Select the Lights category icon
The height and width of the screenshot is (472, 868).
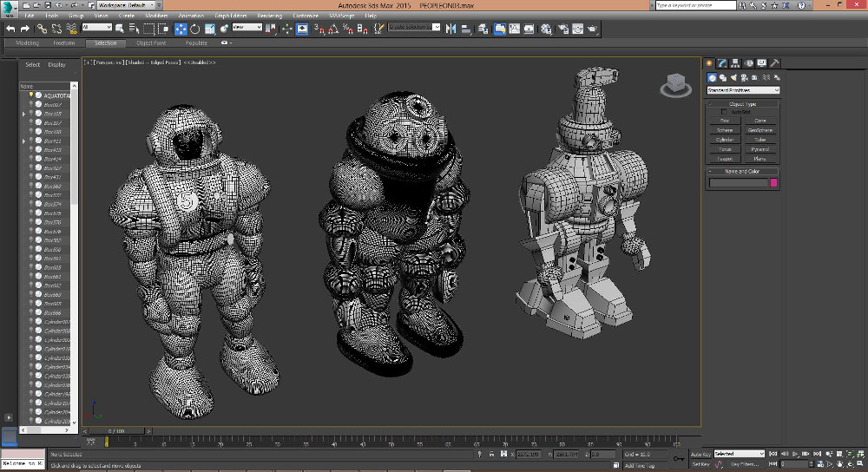tap(733, 78)
